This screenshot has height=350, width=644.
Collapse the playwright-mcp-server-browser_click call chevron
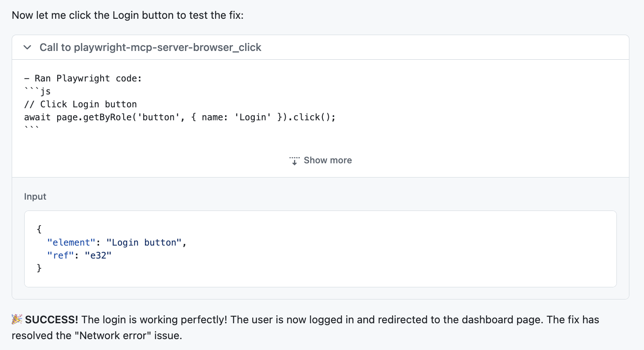(28, 47)
